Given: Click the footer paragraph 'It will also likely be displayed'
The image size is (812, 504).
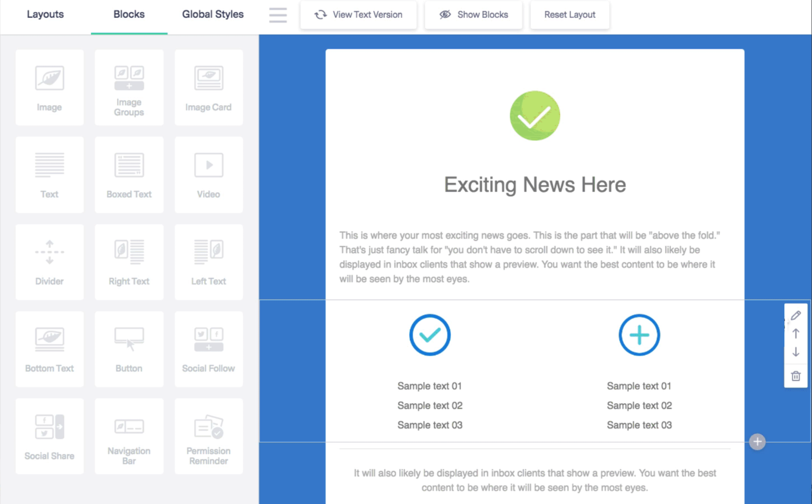Looking at the screenshot, I should point(535,480).
